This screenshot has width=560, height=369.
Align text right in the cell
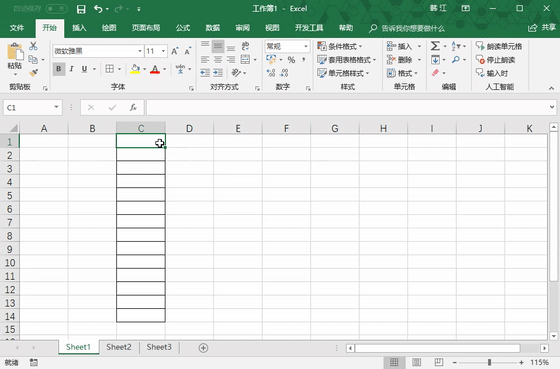coord(231,60)
